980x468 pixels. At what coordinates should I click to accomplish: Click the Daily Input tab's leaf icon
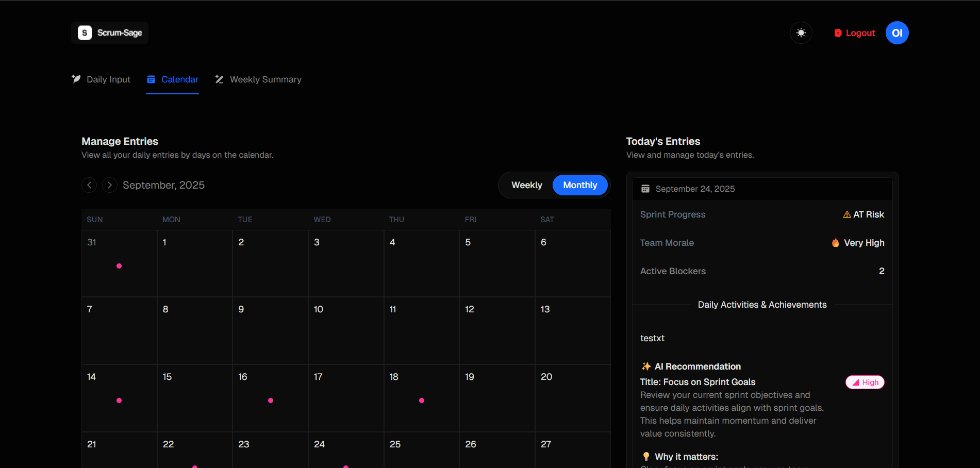click(76, 79)
